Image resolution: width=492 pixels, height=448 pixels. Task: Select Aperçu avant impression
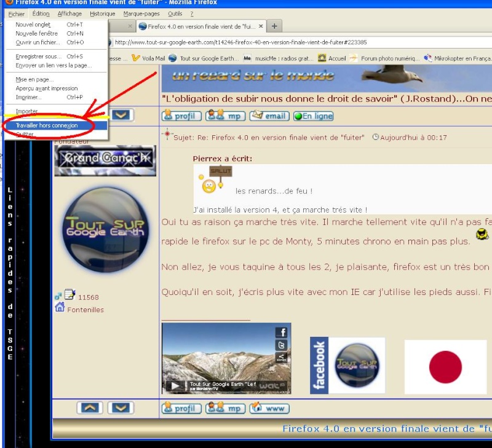57,88
